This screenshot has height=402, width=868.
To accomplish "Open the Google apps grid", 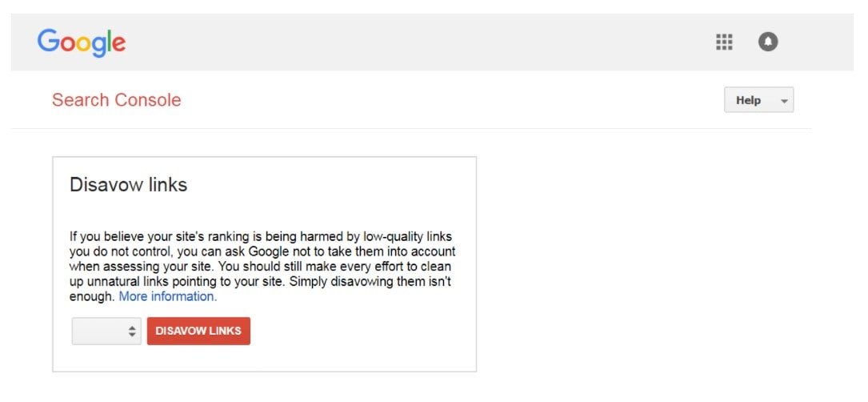I will coord(724,42).
